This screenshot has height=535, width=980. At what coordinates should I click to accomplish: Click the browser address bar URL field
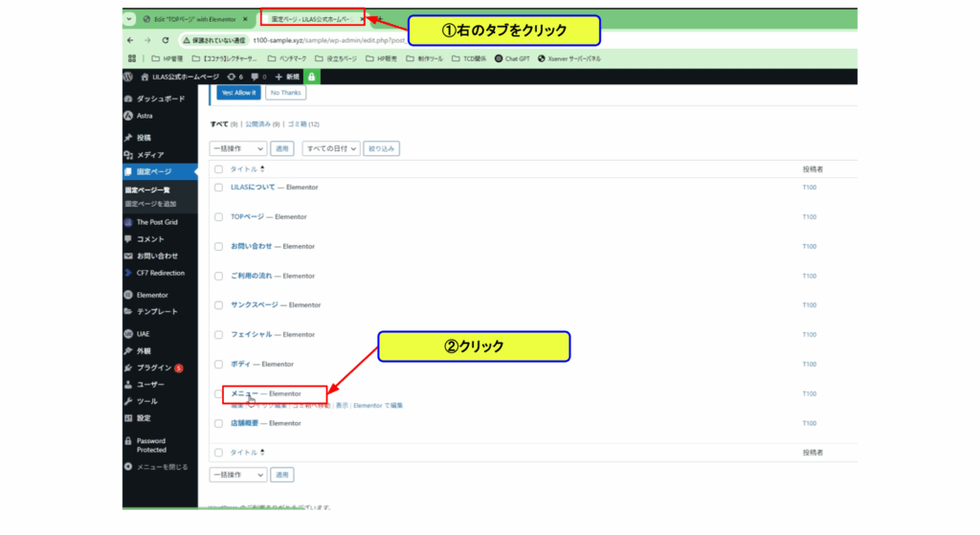tap(329, 40)
